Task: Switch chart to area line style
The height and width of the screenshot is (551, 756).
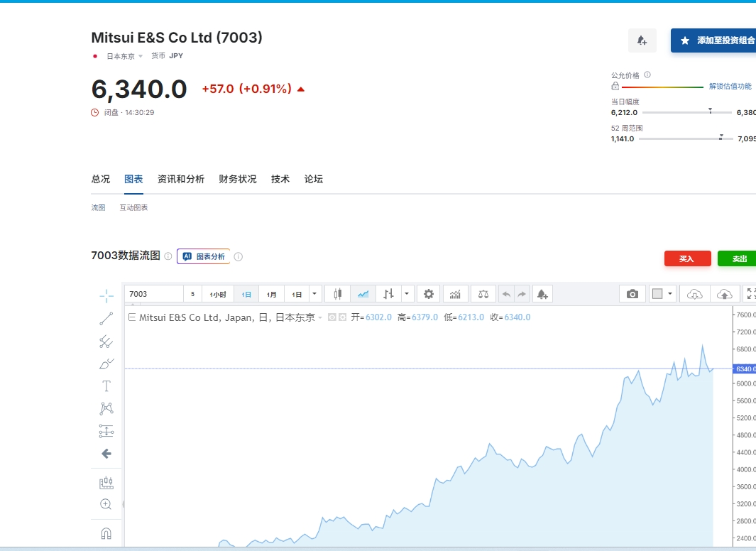Action: [363, 294]
